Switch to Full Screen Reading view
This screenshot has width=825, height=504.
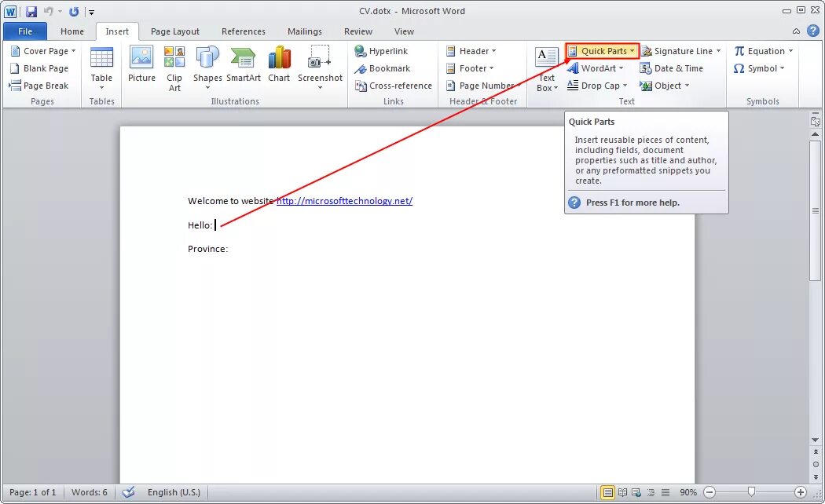point(622,492)
